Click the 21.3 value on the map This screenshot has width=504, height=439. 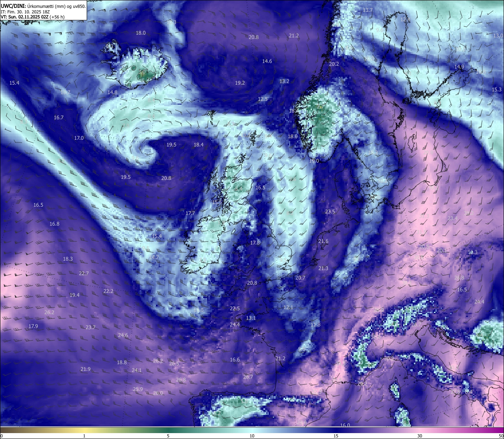coord(323,268)
